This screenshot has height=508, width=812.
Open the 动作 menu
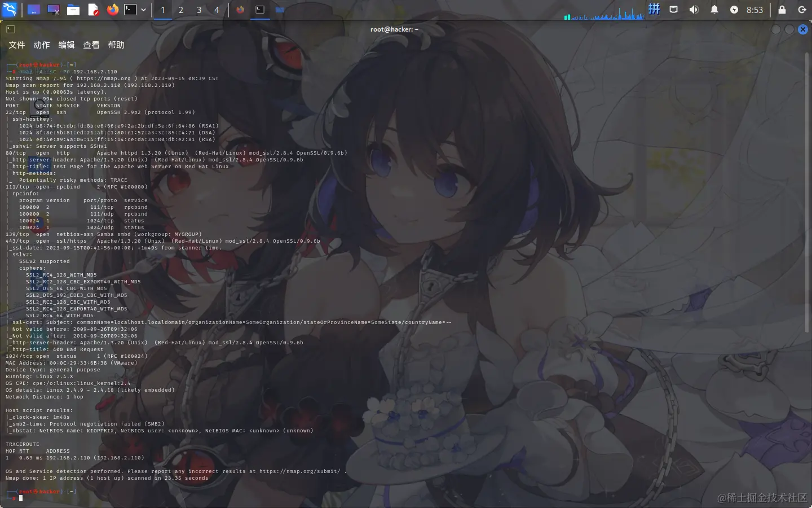pos(41,45)
